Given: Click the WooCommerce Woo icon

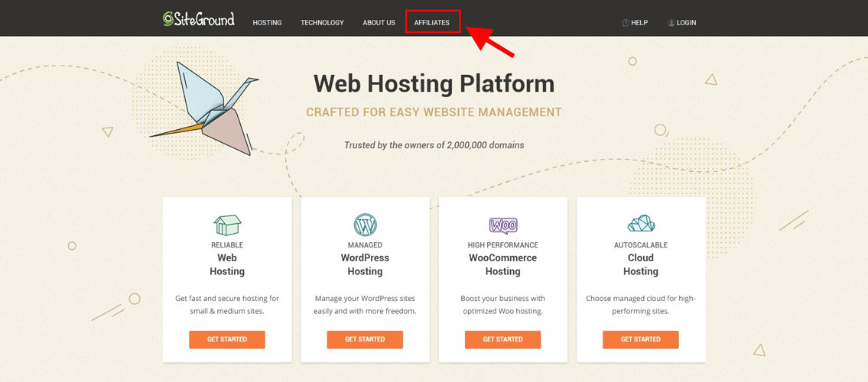Looking at the screenshot, I should pyautogui.click(x=503, y=225).
